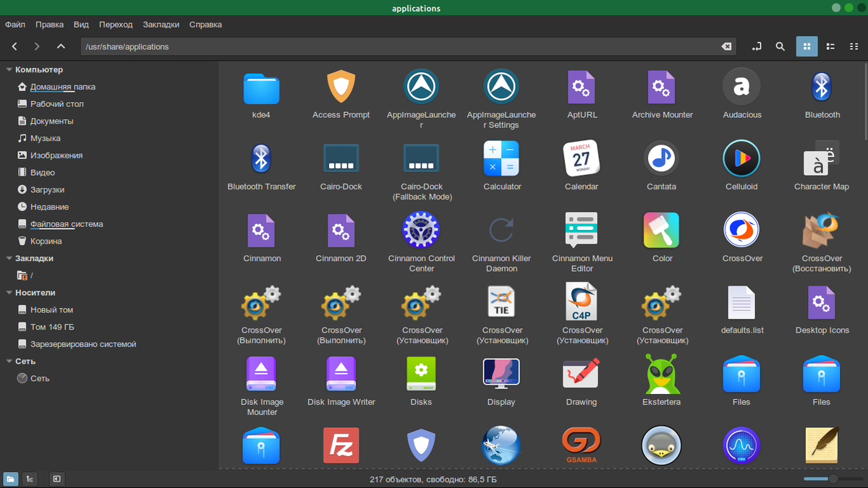The width and height of the screenshot is (868, 488).
Task: Select the Cinnamon 2D icon
Action: click(341, 231)
